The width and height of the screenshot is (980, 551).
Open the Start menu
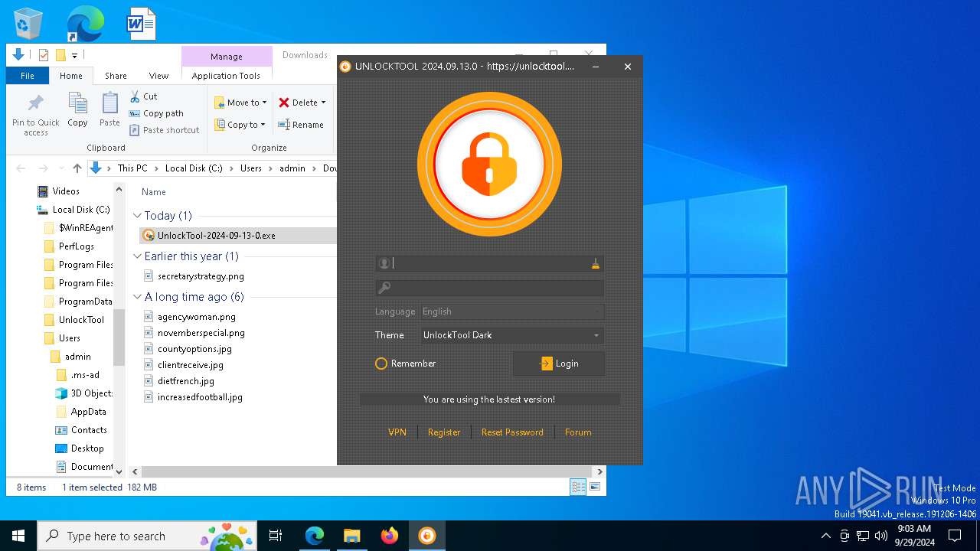click(18, 536)
